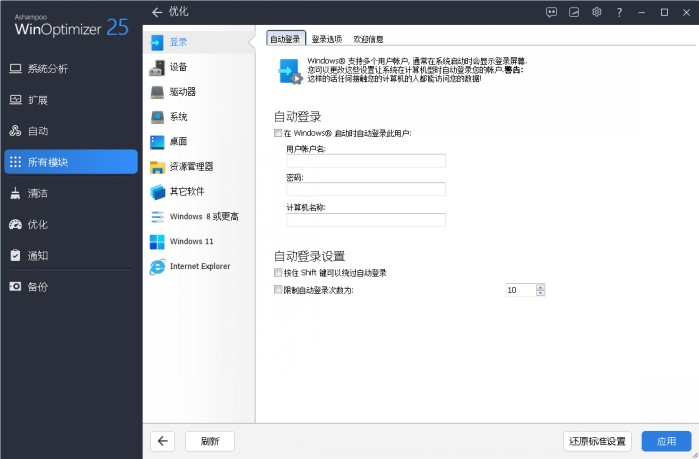Switch to the 欢迎信息 tab

click(368, 39)
